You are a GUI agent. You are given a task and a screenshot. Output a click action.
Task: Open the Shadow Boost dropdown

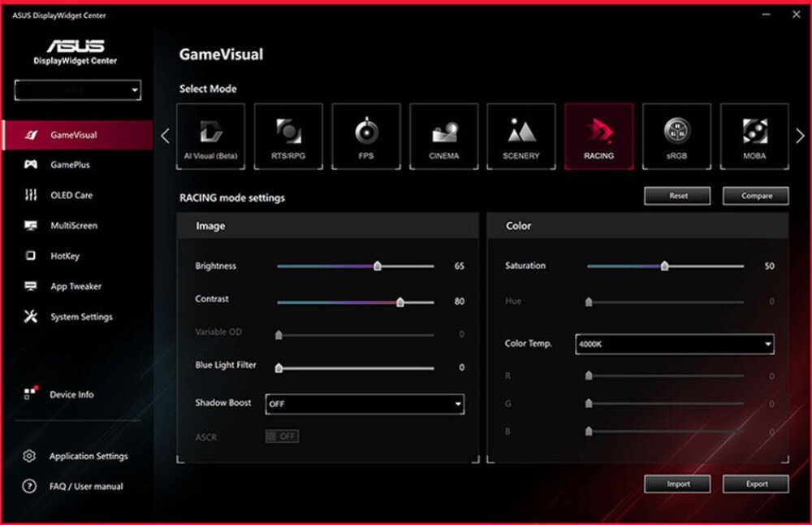coord(364,403)
